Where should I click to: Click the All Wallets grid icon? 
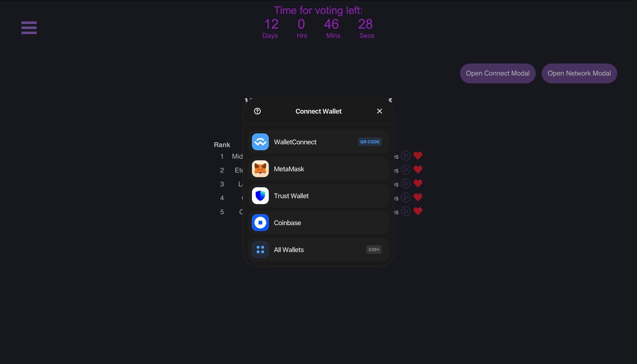click(x=260, y=250)
